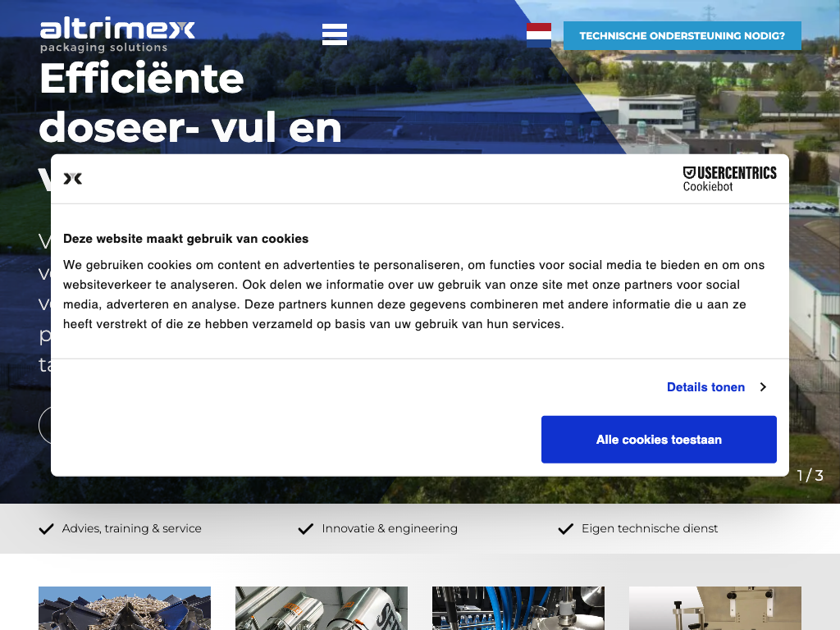The width and height of the screenshot is (840, 630).
Task: Open the hamburger navigation menu
Action: point(335,34)
